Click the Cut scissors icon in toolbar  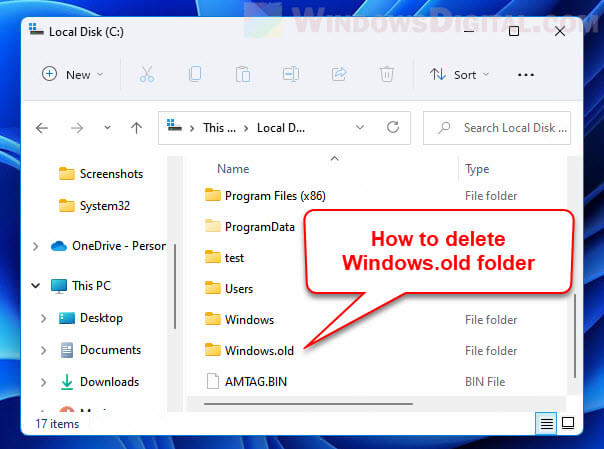point(147,74)
